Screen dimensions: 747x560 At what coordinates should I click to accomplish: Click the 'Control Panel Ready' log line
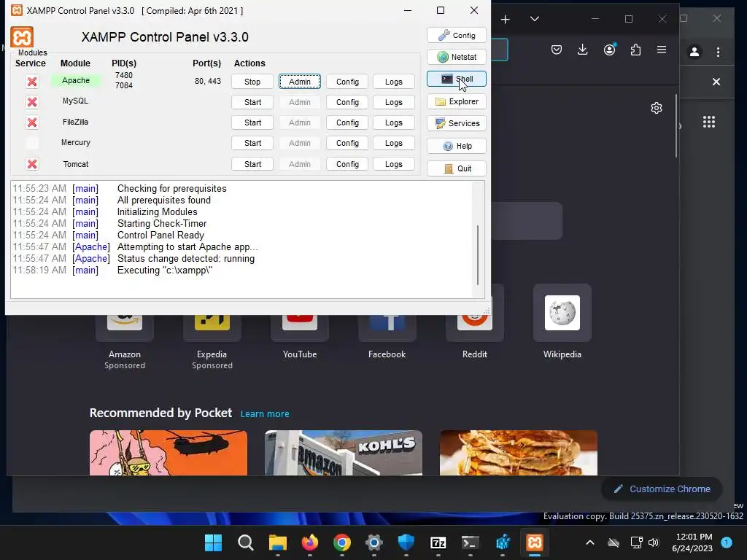160,236
